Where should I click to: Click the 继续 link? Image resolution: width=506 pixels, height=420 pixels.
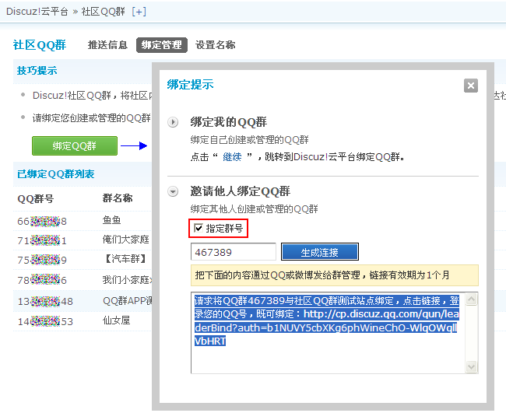pyautogui.click(x=232, y=157)
